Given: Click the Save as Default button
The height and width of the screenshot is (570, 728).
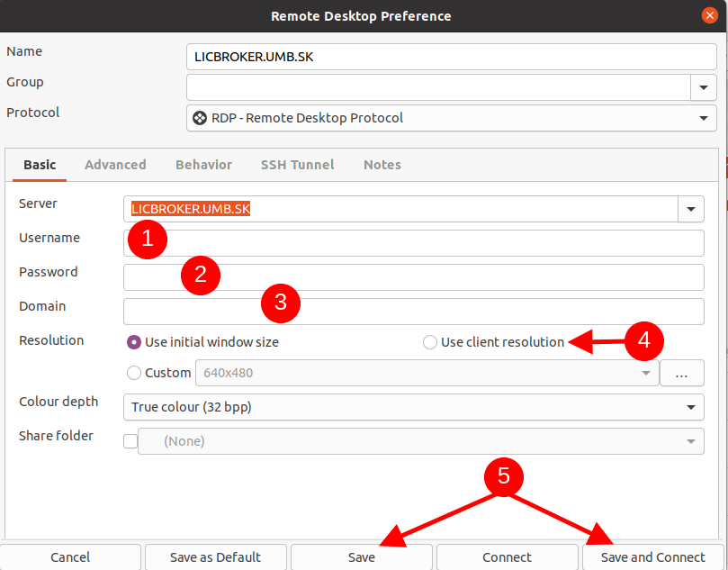Looking at the screenshot, I should coord(215,557).
